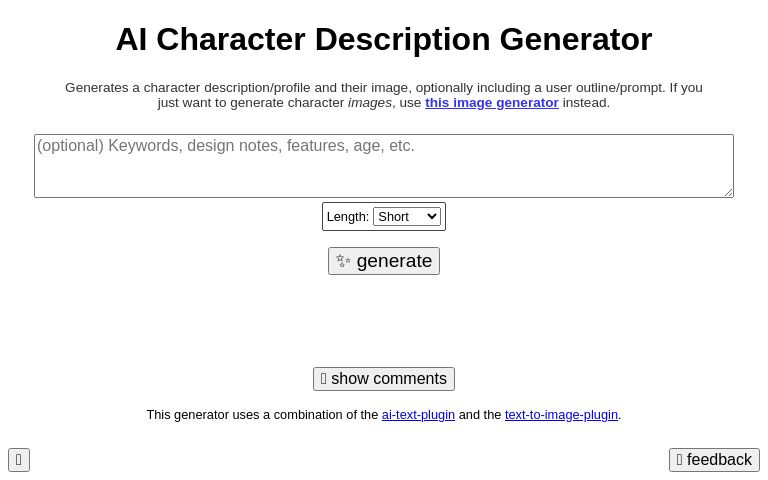Click the icon beside the show comments label
Viewport: 768px width, 480px height.
click(x=324, y=379)
